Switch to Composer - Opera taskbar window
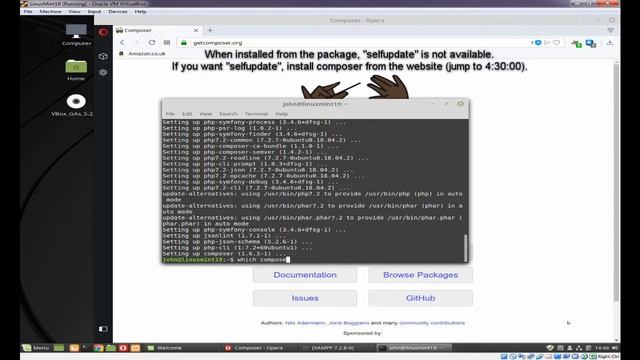640x360 pixels. pyautogui.click(x=254, y=348)
